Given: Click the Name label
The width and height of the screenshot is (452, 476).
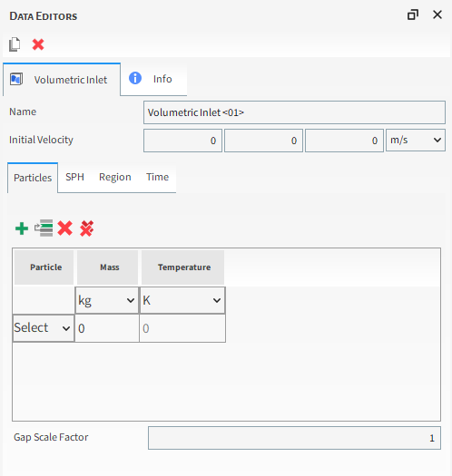Looking at the screenshot, I should coord(23,112).
